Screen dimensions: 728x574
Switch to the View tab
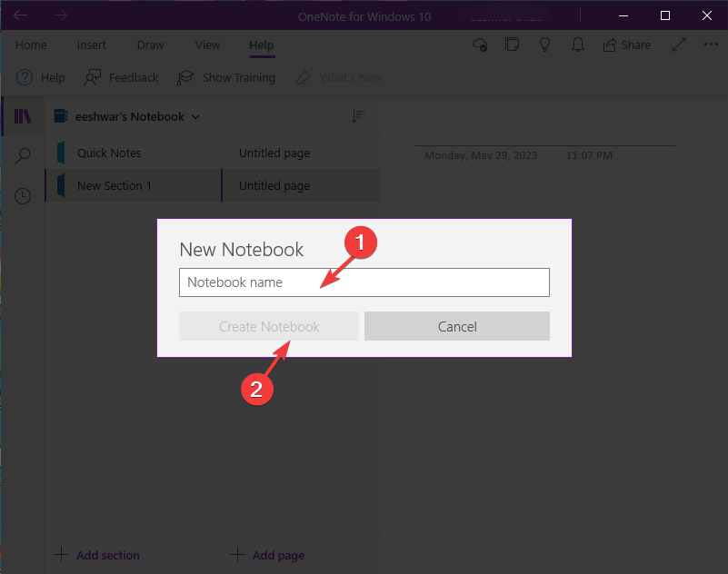pyautogui.click(x=207, y=45)
